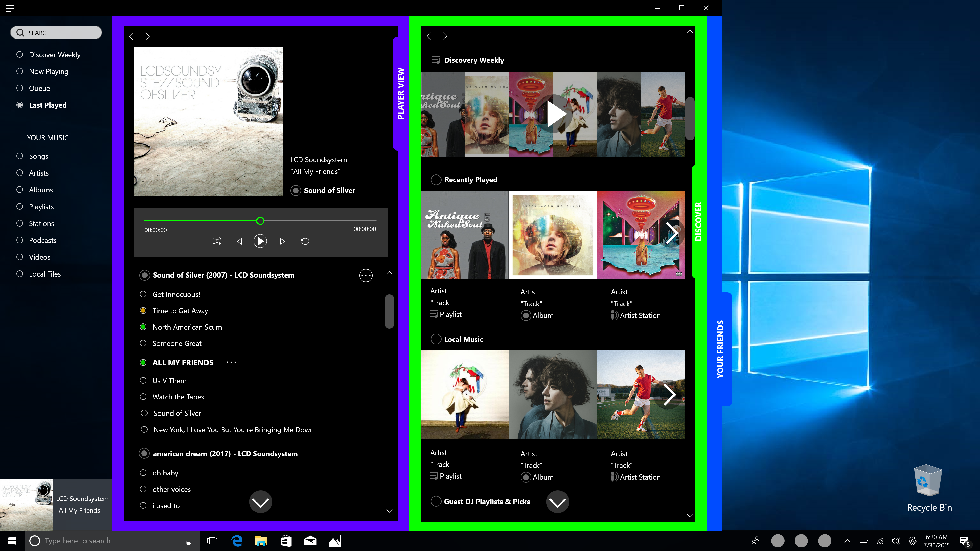
Task: Click scroll-down arrow in Player View list
Action: click(389, 511)
